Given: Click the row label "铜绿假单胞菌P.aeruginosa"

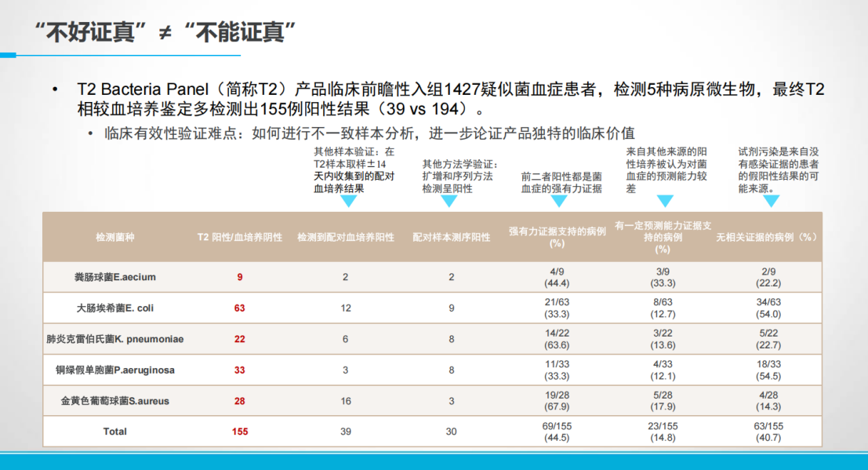Looking at the screenshot, I should tap(115, 370).
